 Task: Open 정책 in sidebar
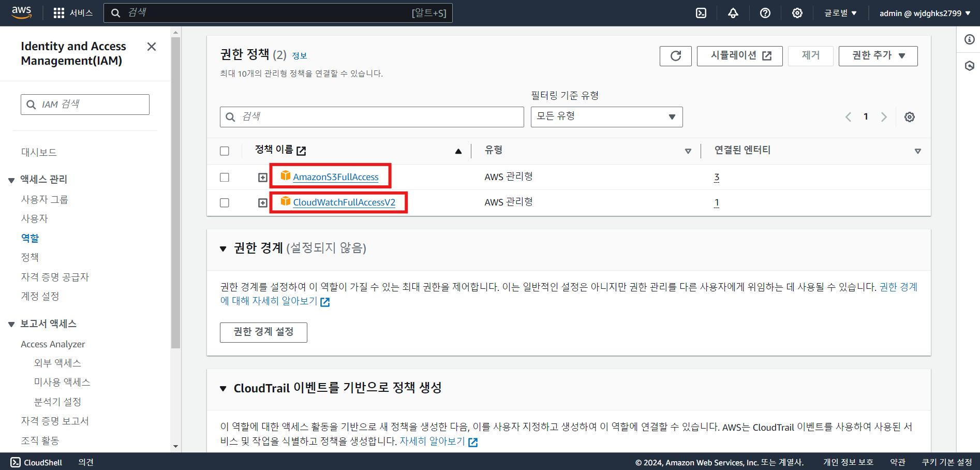[30, 257]
